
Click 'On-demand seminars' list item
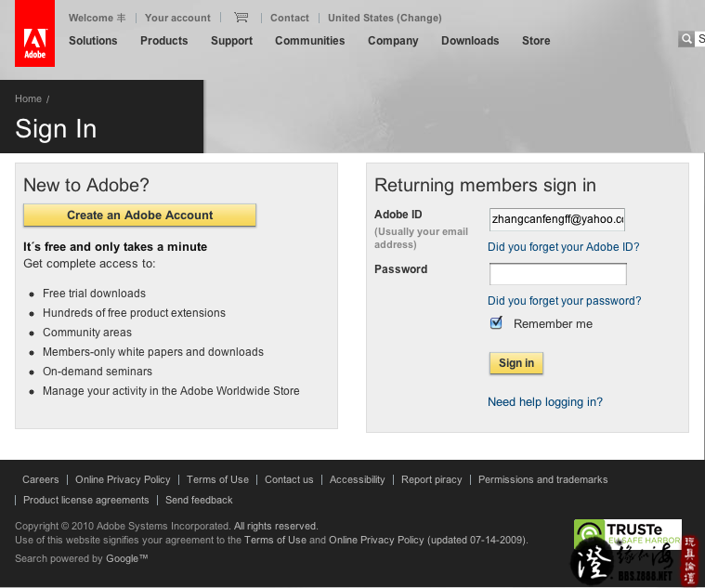click(x=98, y=372)
